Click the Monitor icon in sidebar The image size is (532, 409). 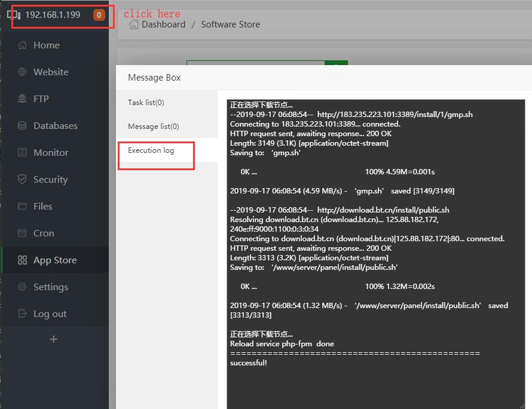point(22,152)
